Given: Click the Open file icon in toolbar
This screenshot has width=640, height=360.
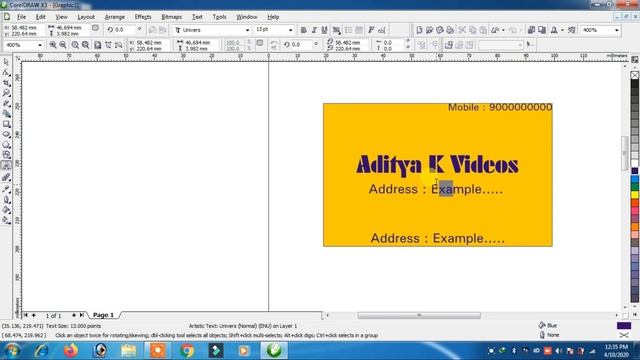Looking at the screenshot, I should tap(429, 30).
